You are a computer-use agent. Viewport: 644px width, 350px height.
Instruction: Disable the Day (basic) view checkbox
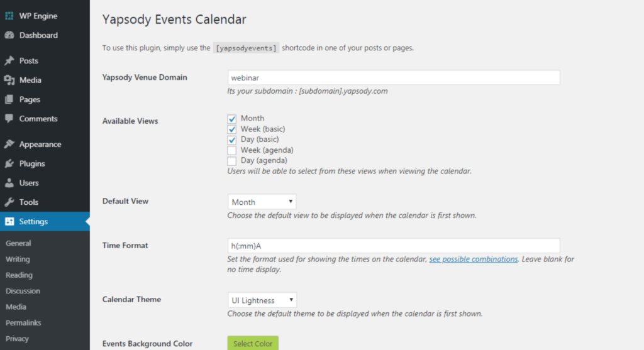[x=232, y=139]
